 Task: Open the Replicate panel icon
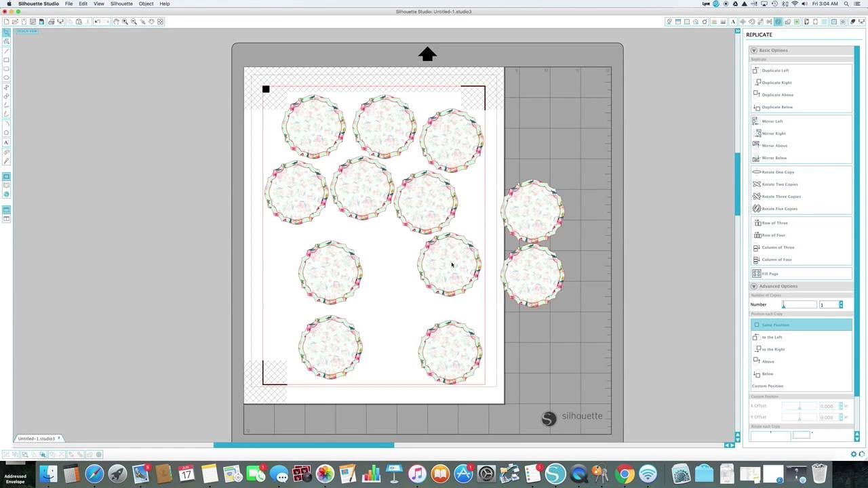[778, 22]
